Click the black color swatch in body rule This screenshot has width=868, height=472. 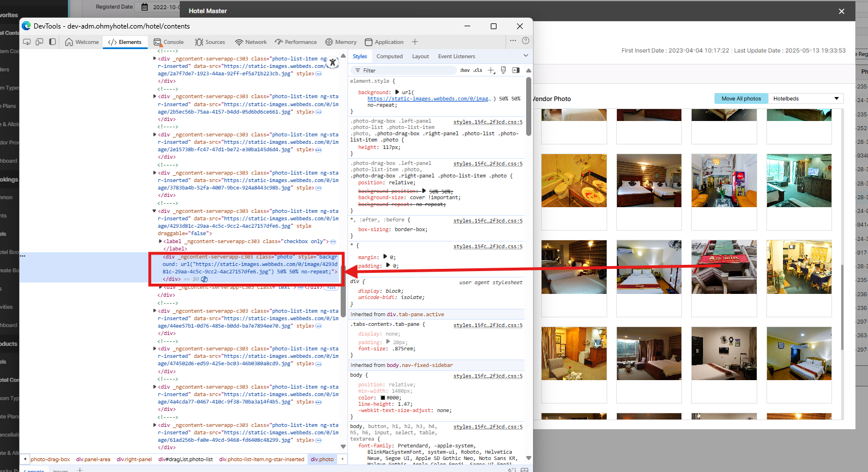(x=383, y=398)
